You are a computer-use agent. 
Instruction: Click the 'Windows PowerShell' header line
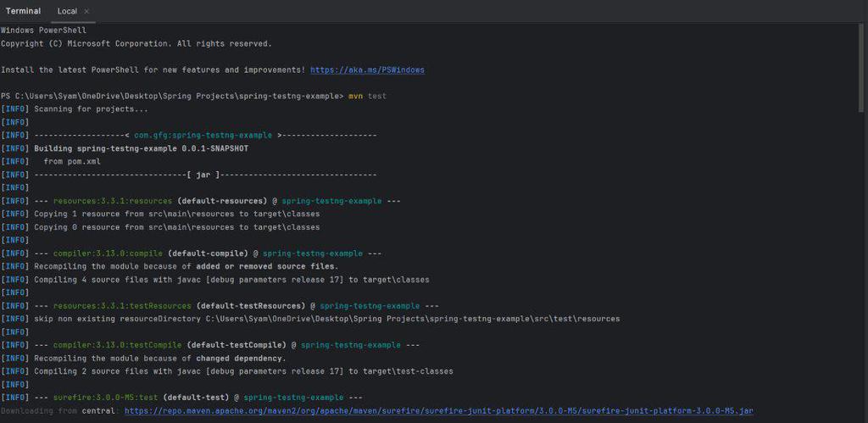[44, 31]
